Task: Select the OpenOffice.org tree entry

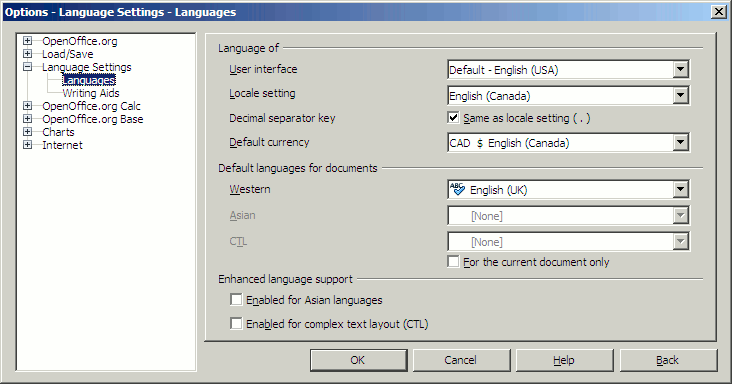Action: tap(80, 41)
